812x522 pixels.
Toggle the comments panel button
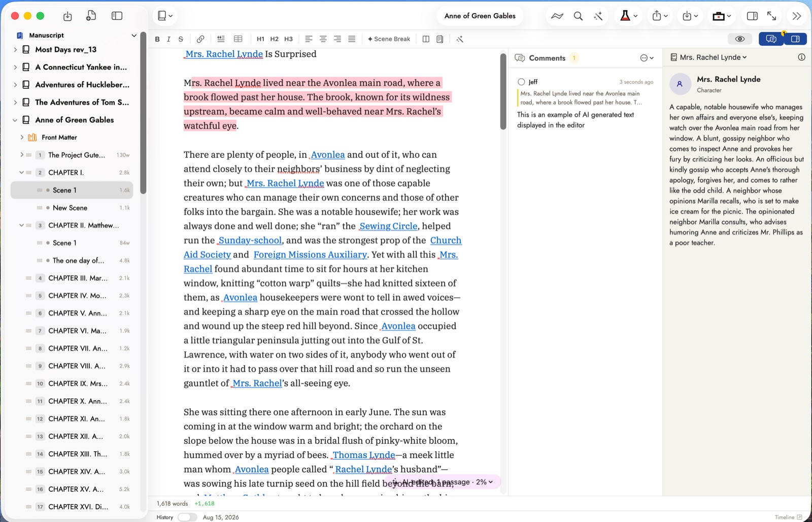(771, 39)
